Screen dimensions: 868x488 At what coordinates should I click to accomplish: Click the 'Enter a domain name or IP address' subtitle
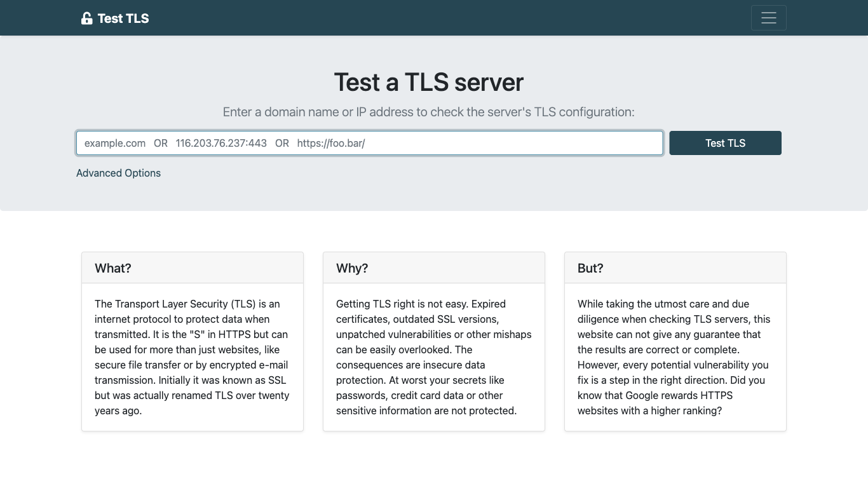[429, 112]
